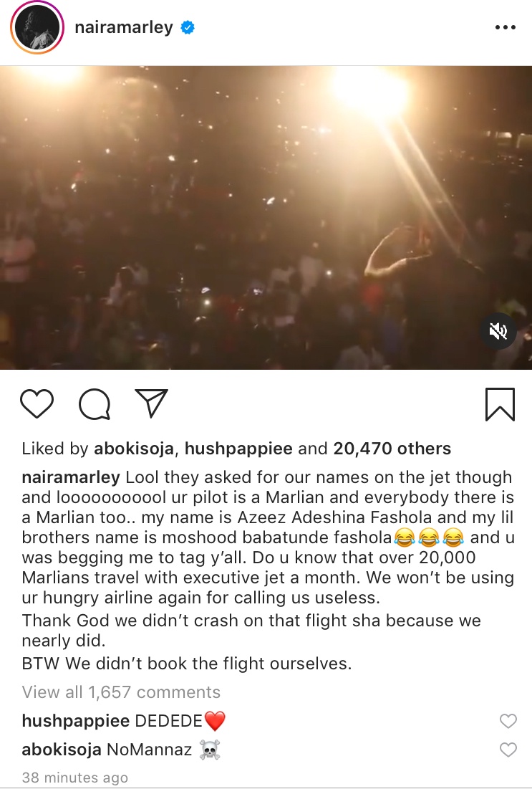The width and height of the screenshot is (532, 789).
Task: Open nairamarley username in the caption
Action: (x=71, y=477)
